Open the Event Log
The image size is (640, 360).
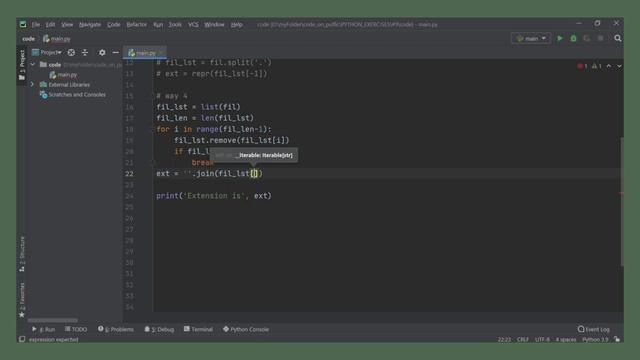(594, 329)
